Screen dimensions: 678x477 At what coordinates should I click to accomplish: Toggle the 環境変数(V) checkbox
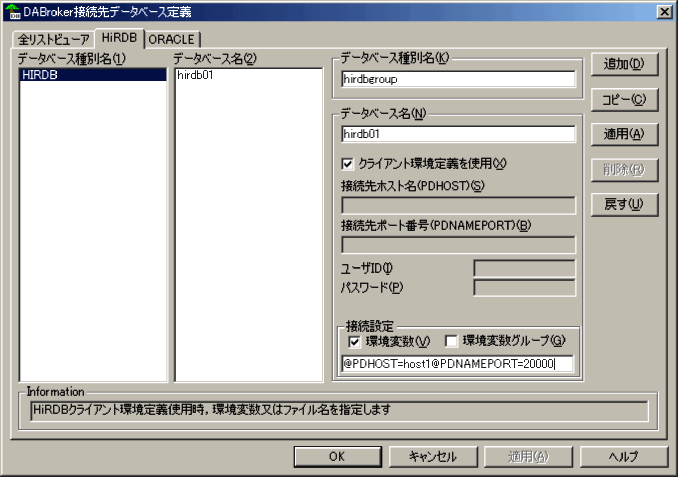click(354, 342)
